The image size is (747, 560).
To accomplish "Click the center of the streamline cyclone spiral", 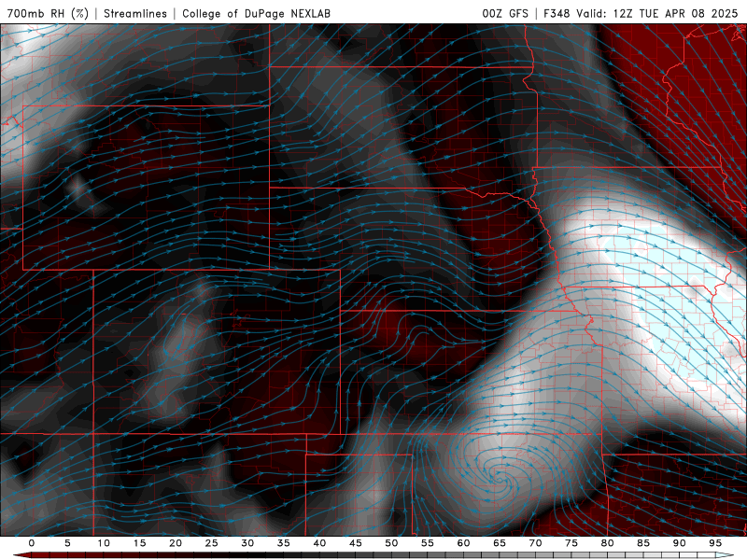I will point(501,478).
